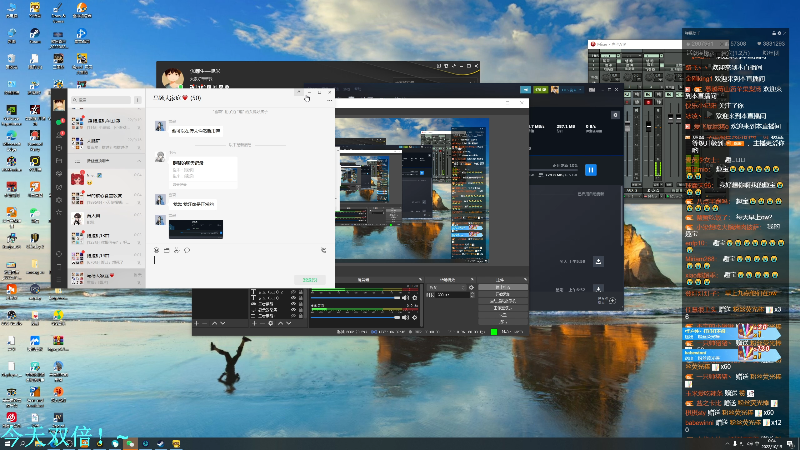800x450 pixels.
Task: Pop out the OBS Scene Transitions dock
Action: 471,280
